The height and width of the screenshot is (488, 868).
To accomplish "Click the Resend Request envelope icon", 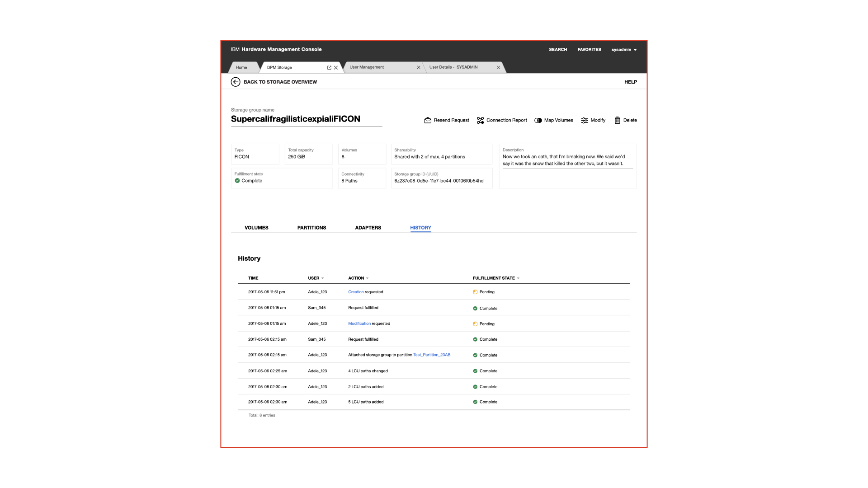I will (428, 120).
